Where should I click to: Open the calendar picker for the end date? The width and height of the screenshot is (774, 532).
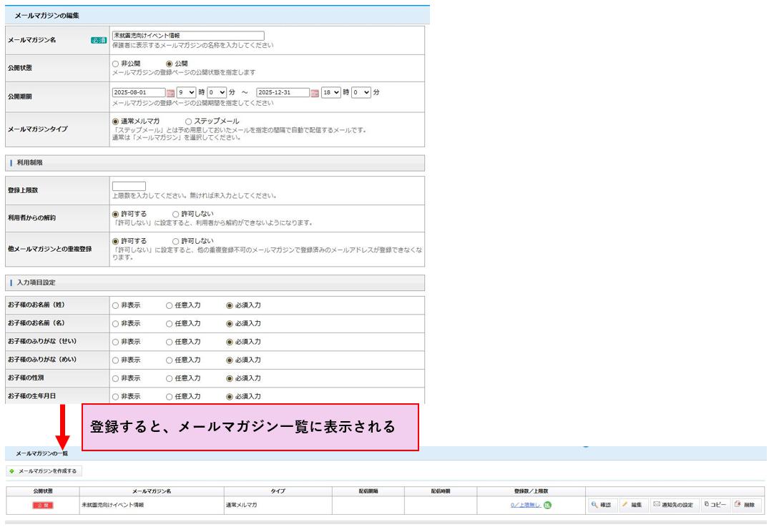315,93
